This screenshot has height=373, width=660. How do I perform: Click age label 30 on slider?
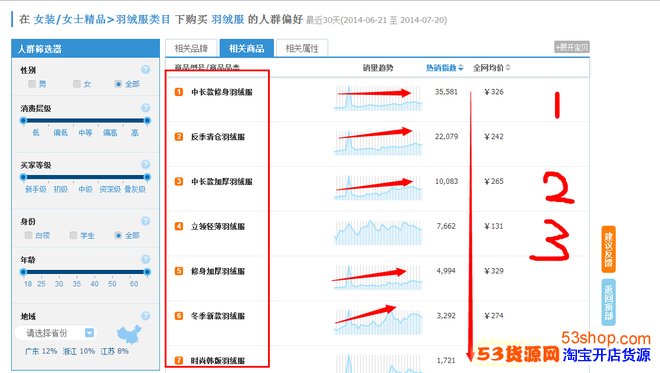[x=59, y=284]
